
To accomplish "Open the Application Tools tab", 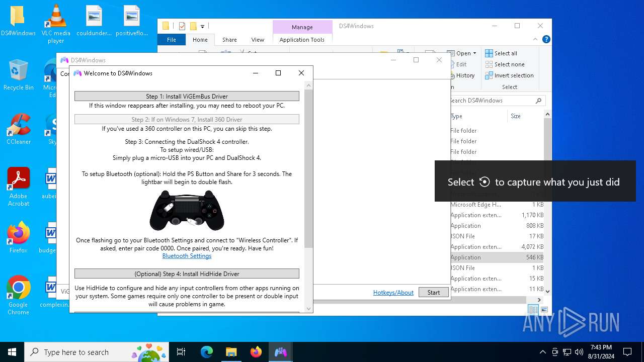I will [x=302, y=40].
